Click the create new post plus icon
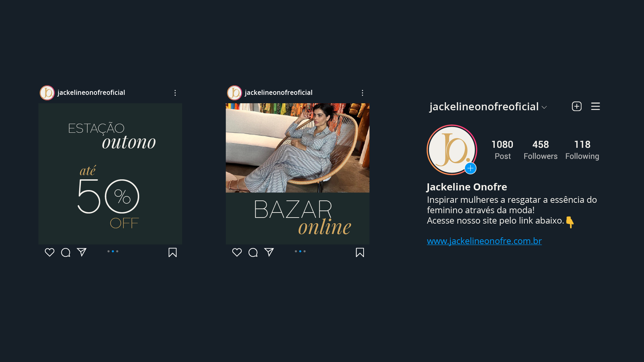Screen dimensions: 644x362 click(577, 106)
